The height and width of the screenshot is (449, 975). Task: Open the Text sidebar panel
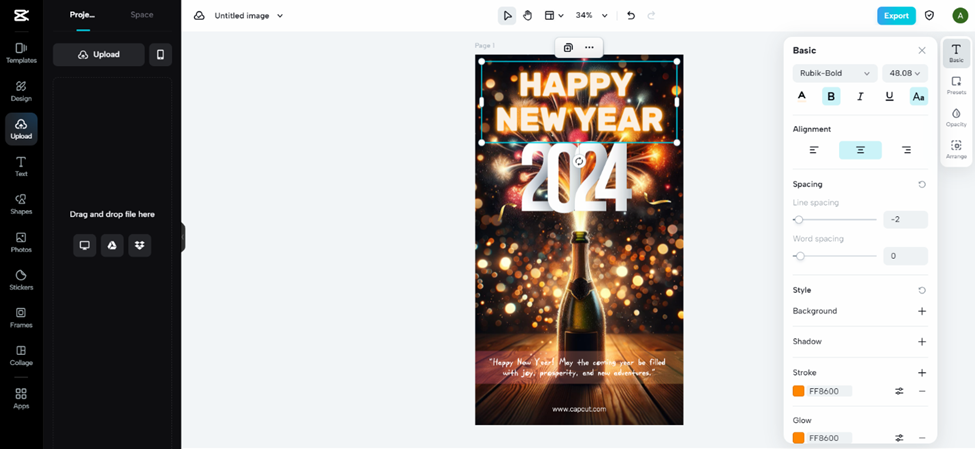tap(21, 167)
